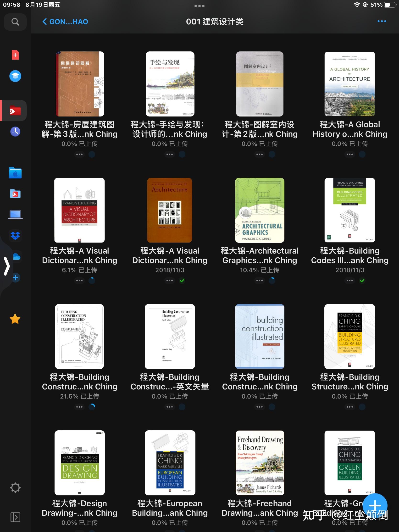Image resolution: width=399 pixels, height=532 pixels.
Task: Open Design Drawing book cover
Action: click(80, 463)
